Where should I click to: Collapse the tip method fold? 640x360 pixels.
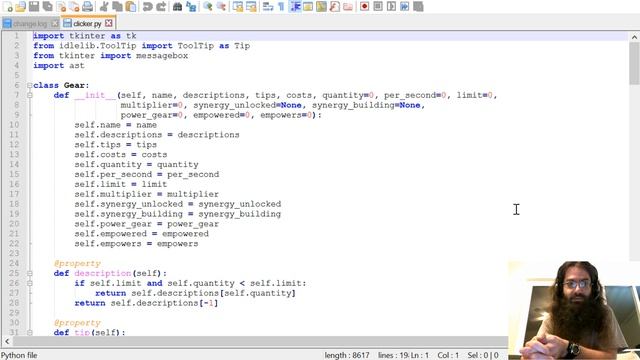29,333
